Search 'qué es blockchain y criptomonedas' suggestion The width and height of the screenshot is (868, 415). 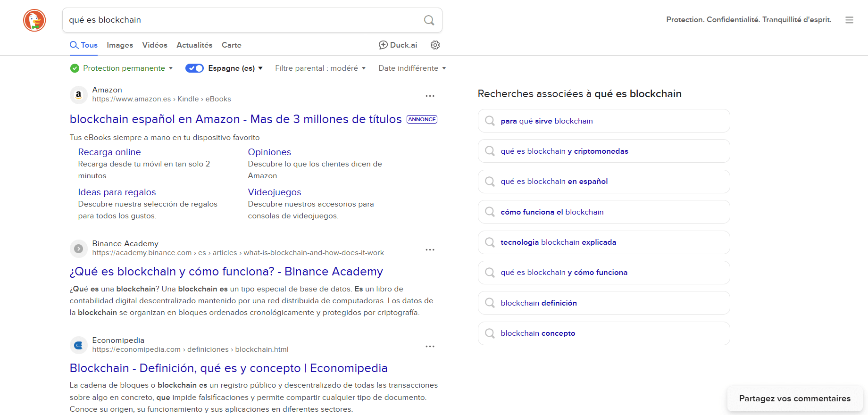pyautogui.click(x=604, y=151)
